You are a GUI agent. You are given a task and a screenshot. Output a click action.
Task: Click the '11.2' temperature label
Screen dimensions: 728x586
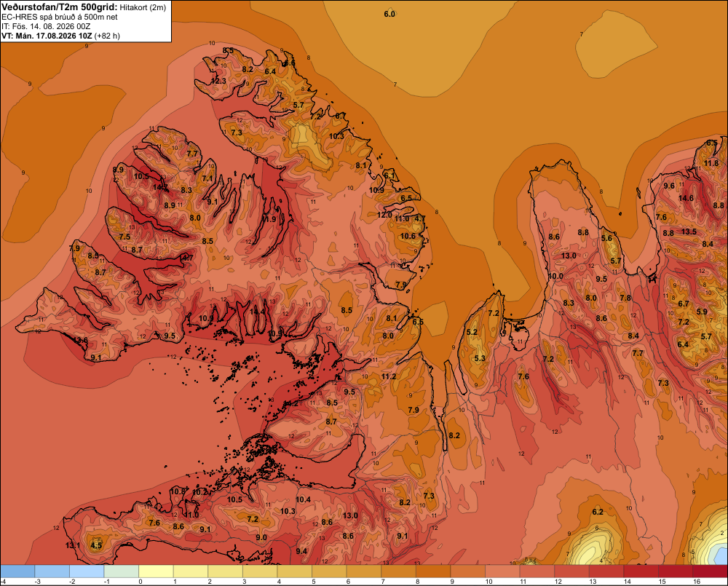(389, 376)
